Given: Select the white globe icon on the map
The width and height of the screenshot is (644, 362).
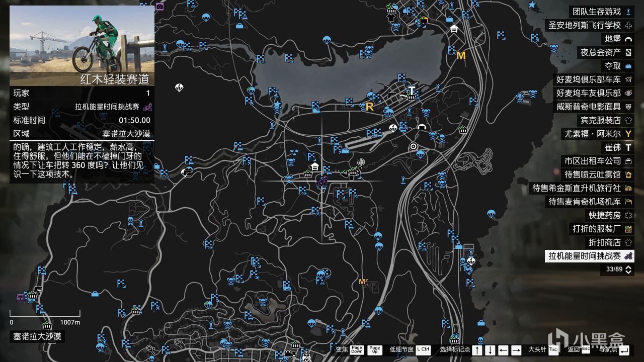Looking at the screenshot, I should (x=361, y=162).
